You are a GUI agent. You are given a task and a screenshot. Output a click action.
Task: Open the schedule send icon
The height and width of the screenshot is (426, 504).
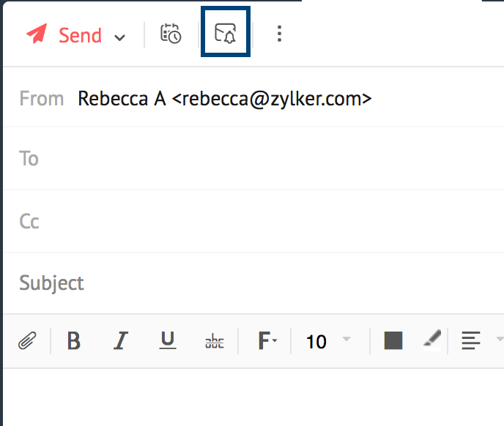(x=171, y=34)
